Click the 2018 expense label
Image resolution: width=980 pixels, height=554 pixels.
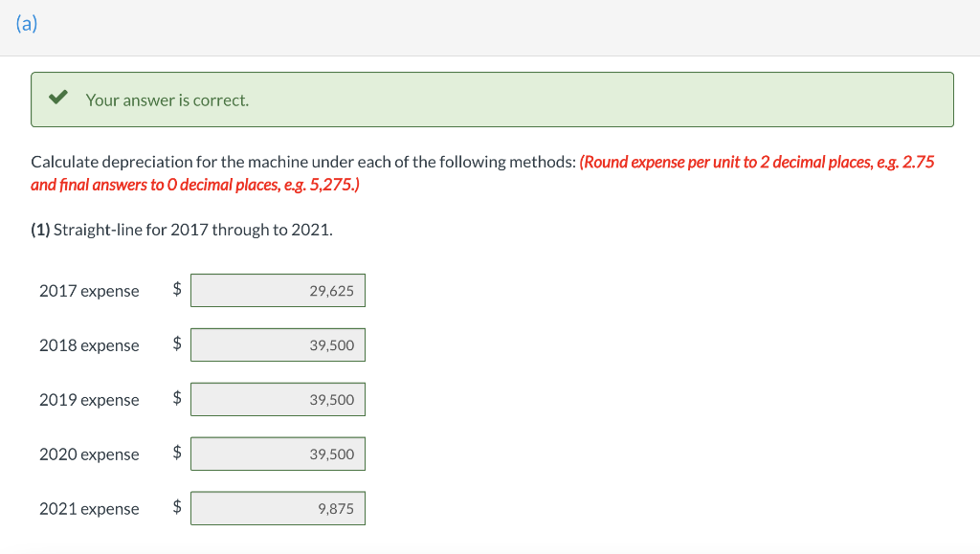[88, 344]
